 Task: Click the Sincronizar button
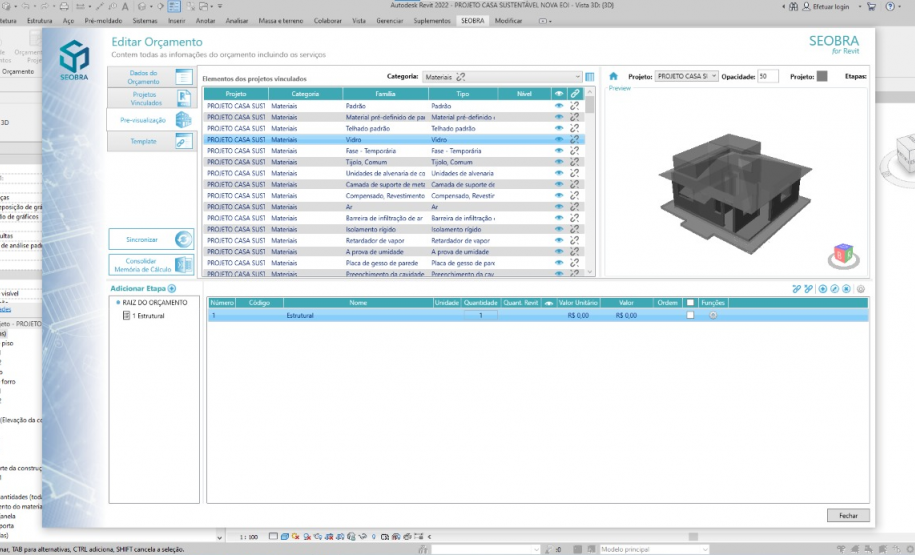[x=151, y=239]
